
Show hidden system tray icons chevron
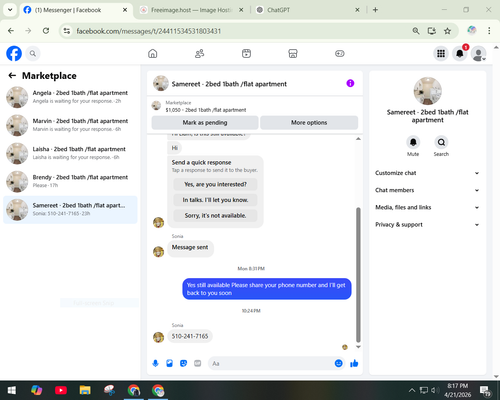[x=412, y=390]
